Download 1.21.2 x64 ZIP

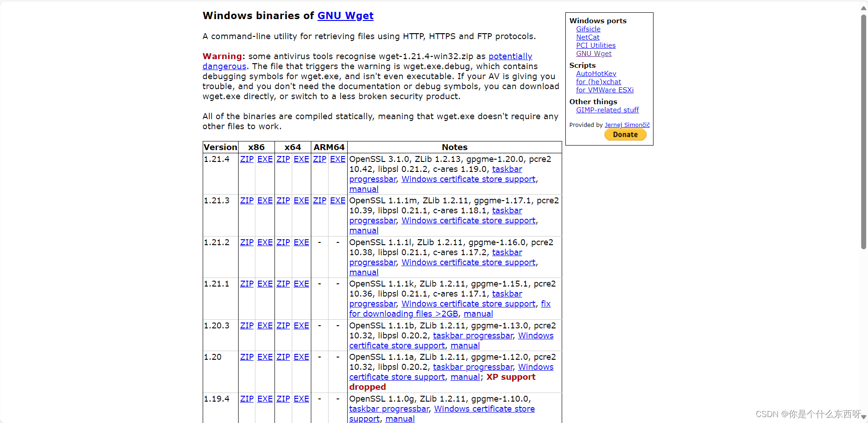(x=283, y=242)
